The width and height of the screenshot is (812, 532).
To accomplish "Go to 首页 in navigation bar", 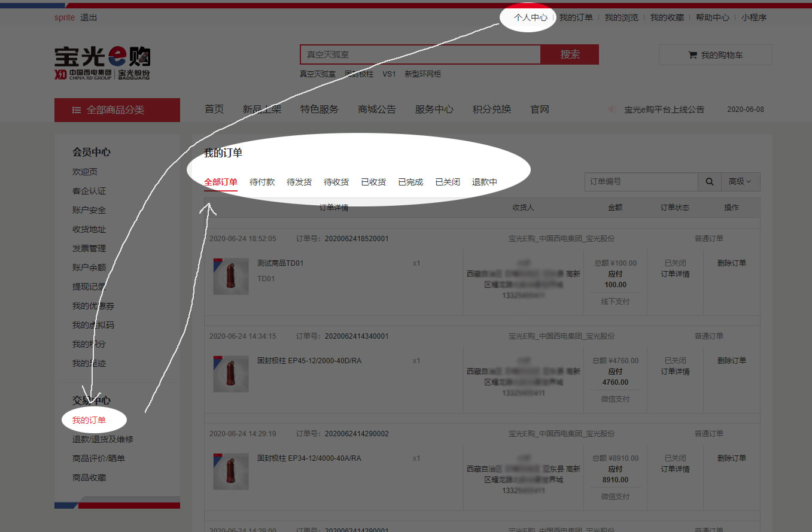I will point(214,110).
